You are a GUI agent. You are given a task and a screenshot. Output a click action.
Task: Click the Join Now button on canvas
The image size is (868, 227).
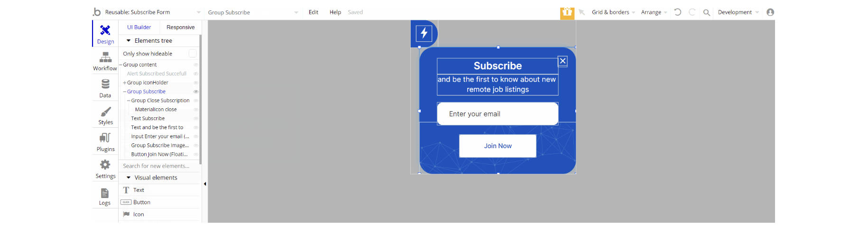click(498, 146)
